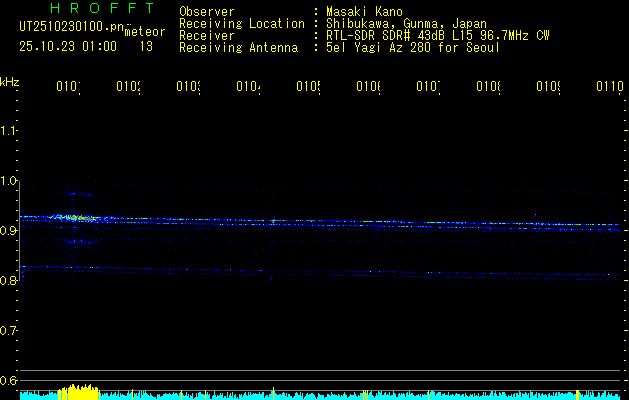The image size is (629, 400).
Task: Select the date stamp 25.10.23 01:00
Action: [x=68, y=47]
